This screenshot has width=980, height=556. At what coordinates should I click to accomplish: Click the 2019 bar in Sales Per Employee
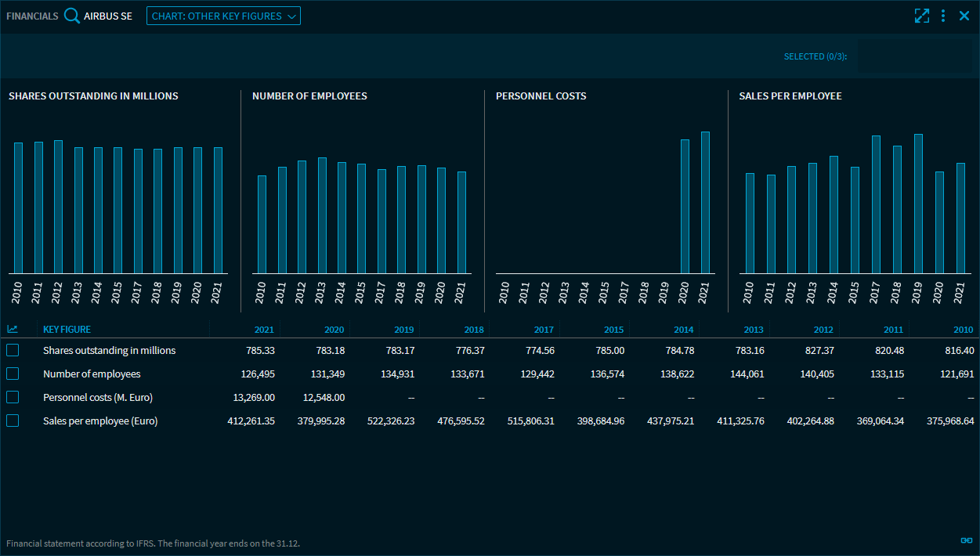point(918,204)
